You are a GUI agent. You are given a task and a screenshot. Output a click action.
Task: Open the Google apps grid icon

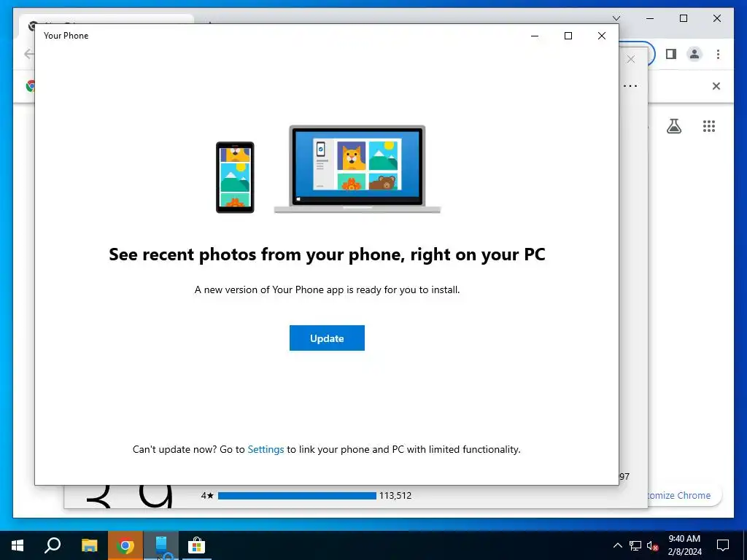[709, 126]
